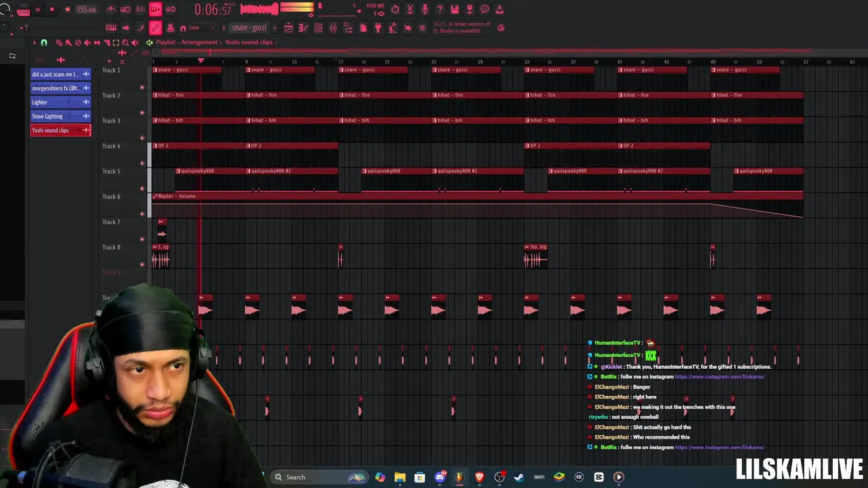Open File Explorer from the taskbar

tap(400, 477)
